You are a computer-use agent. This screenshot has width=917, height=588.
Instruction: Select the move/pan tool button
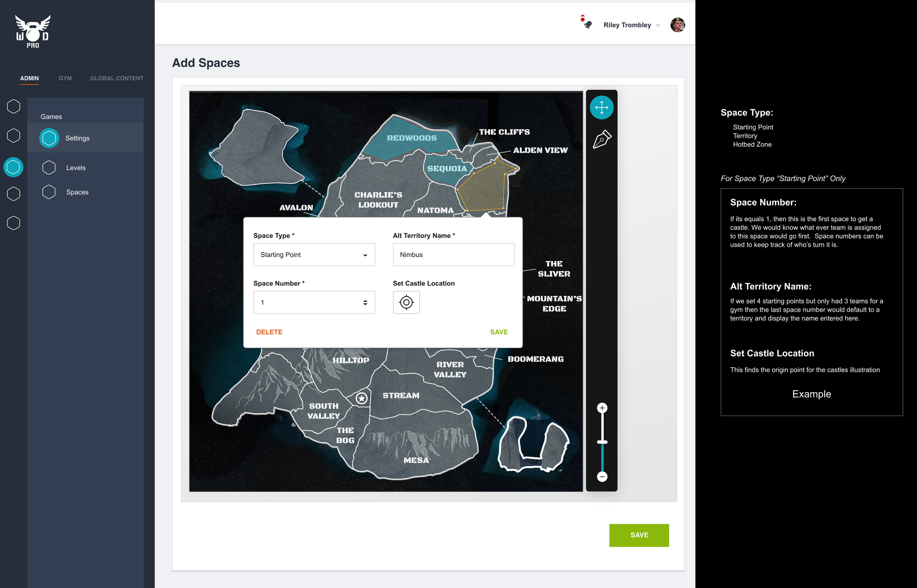coord(601,107)
